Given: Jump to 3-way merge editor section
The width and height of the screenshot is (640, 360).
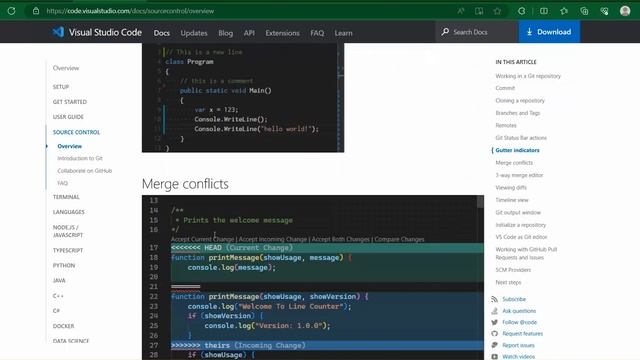Looking at the screenshot, I should pos(519,175).
